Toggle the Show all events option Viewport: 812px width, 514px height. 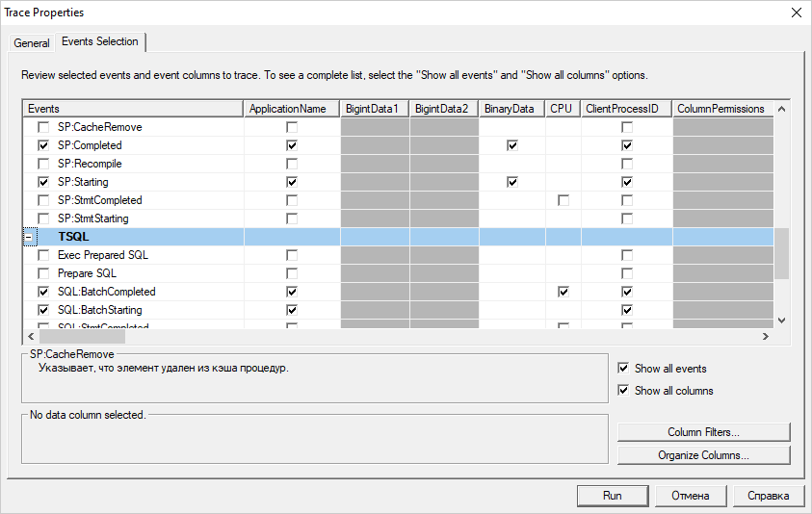(x=624, y=369)
